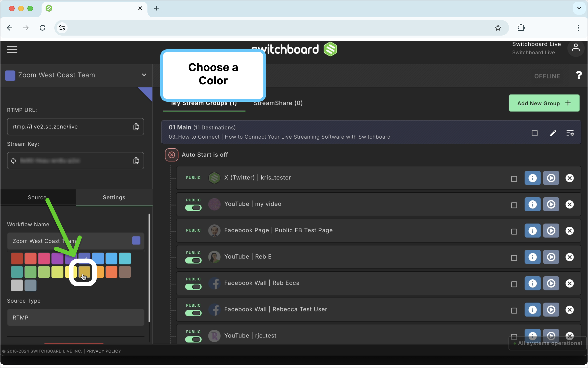Start streaming to Facebook Page Public FB Test Page
Screen dimensions: 588x368
pos(551,231)
